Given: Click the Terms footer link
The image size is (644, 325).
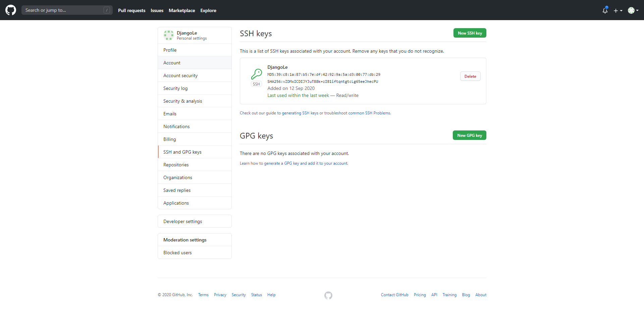Looking at the screenshot, I should (203, 295).
